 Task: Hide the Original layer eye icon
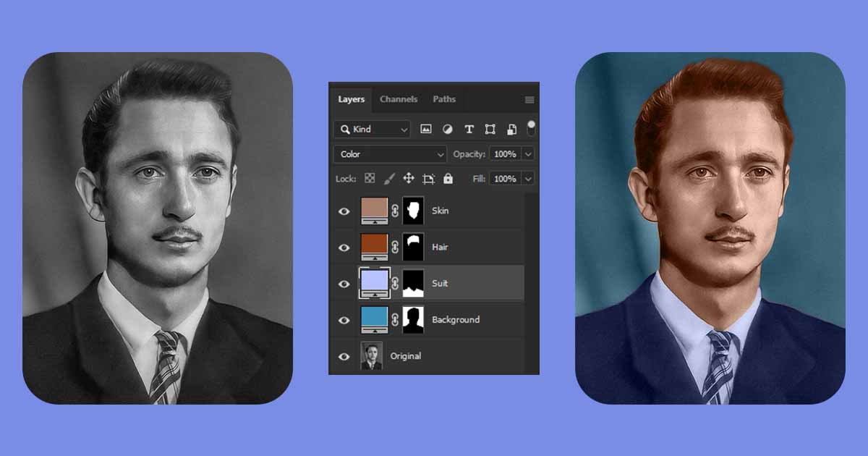click(x=344, y=356)
